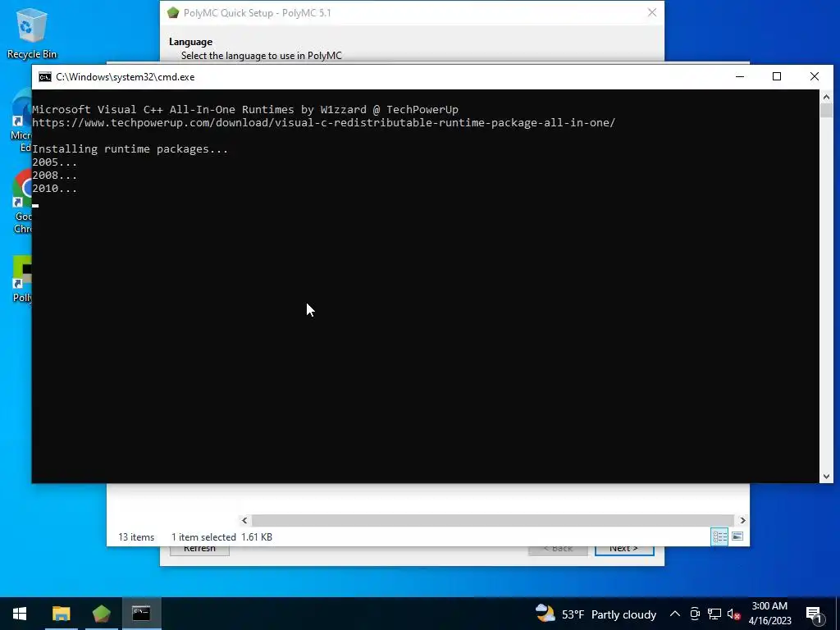Open the Recycle Bin desktop icon
The image size is (840, 630).
(x=31, y=33)
